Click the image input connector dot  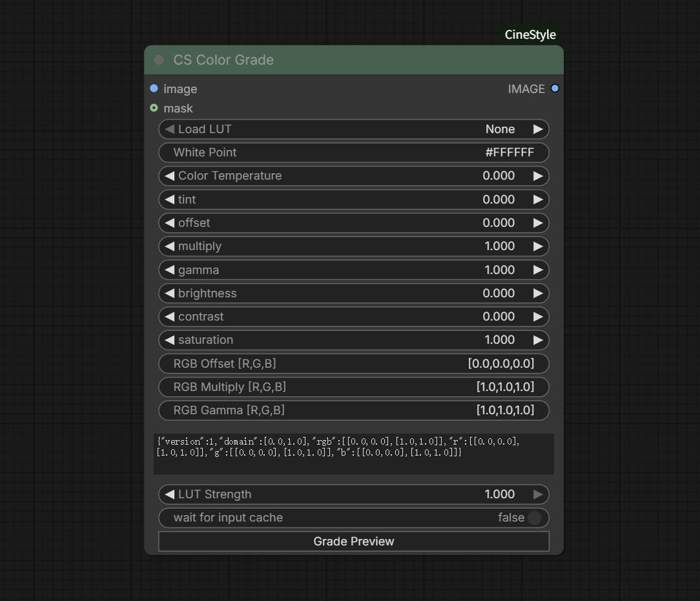click(x=154, y=89)
